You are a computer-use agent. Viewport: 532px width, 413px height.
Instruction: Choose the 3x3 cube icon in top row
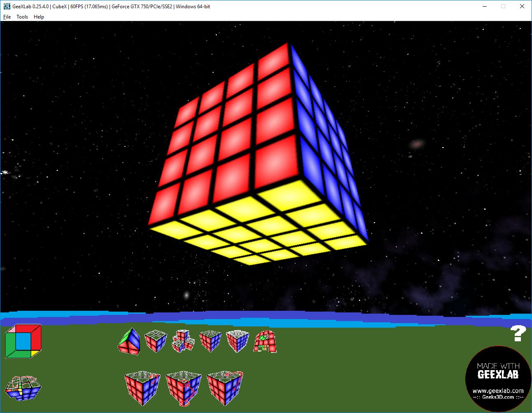click(210, 341)
